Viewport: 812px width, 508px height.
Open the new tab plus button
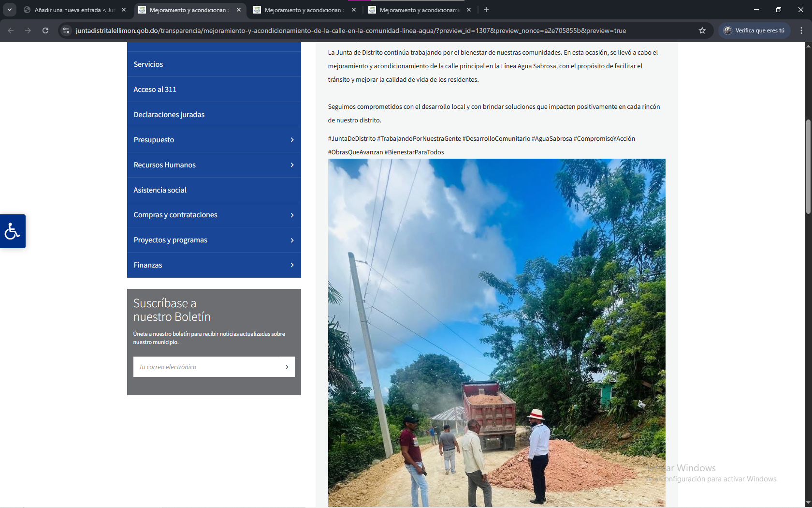[486, 10]
